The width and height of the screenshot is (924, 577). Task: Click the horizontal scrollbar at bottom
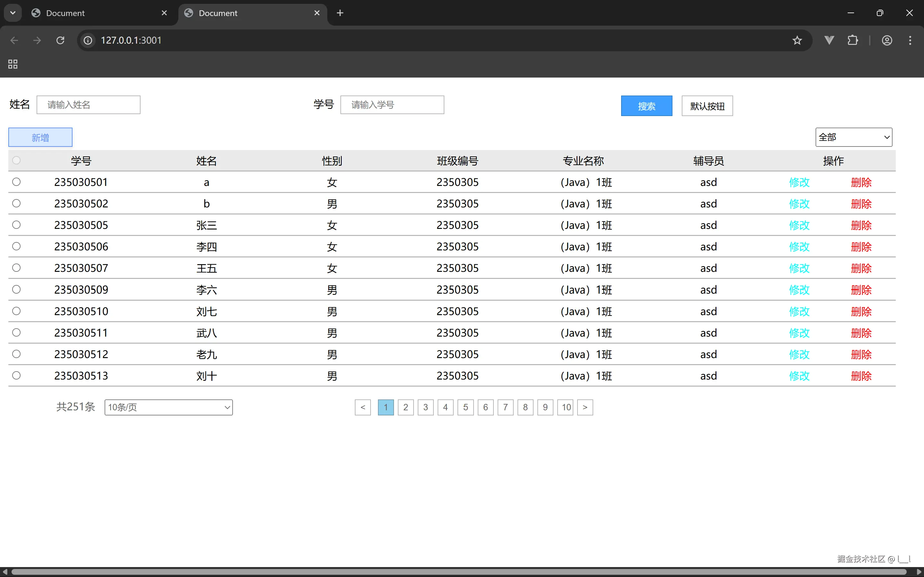[458, 572]
